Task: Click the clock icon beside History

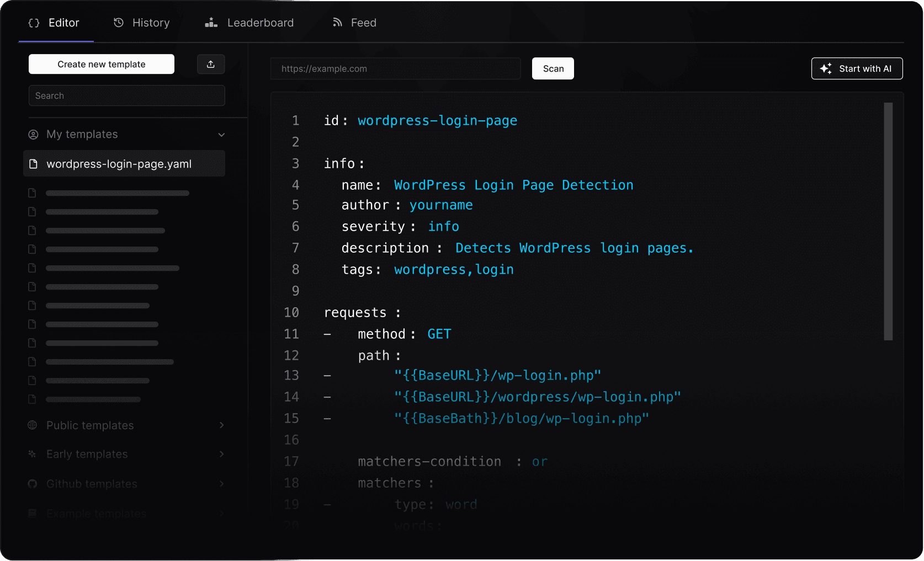Action: tap(118, 23)
